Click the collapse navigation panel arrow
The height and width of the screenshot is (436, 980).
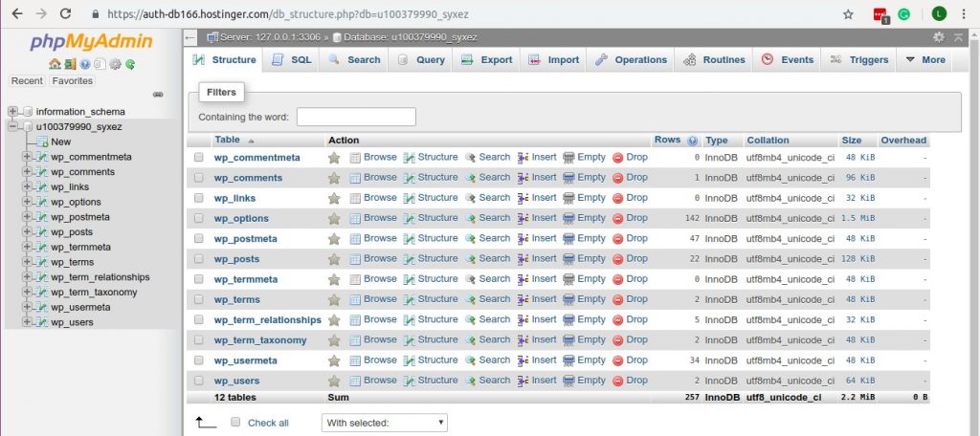point(190,37)
